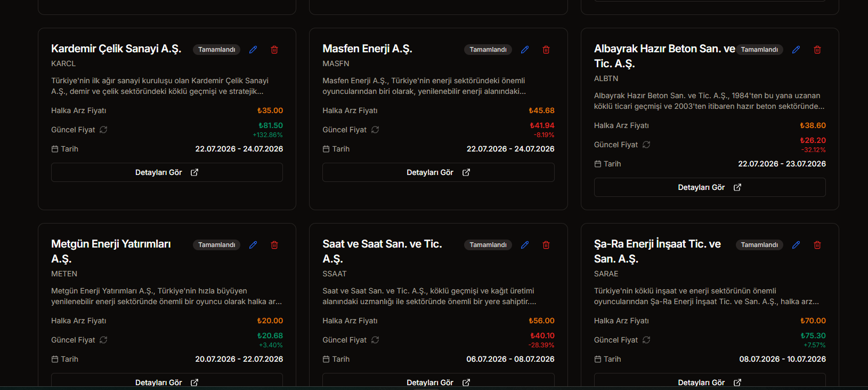Click the trash icon for Albayrak Hazır Beton

click(817, 50)
